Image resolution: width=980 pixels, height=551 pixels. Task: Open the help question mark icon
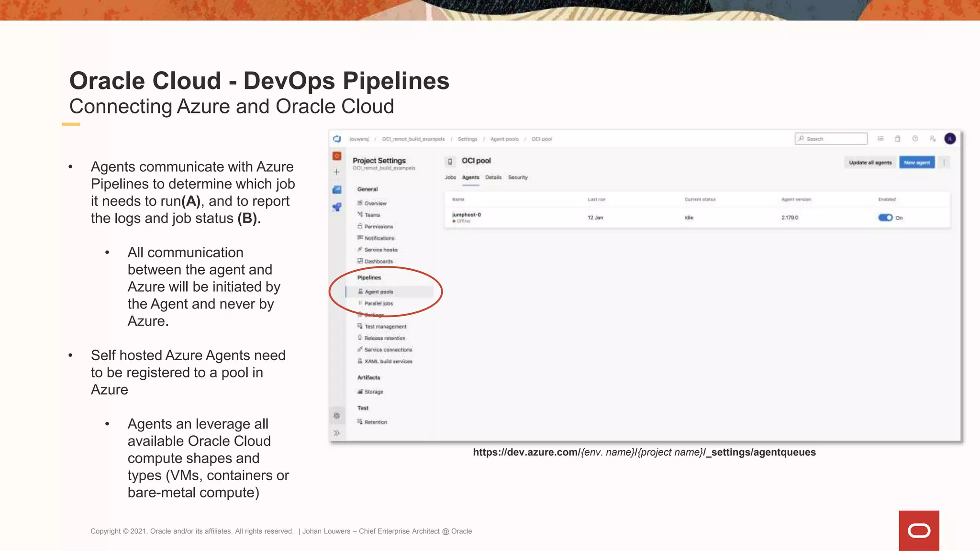[x=915, y=139]
